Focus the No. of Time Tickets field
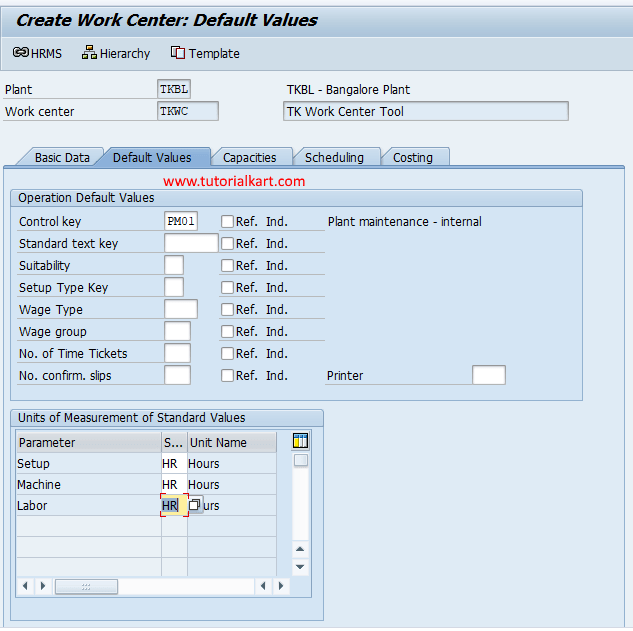Image resolution: width=633 pixels, height=631 pixels. 177,353
